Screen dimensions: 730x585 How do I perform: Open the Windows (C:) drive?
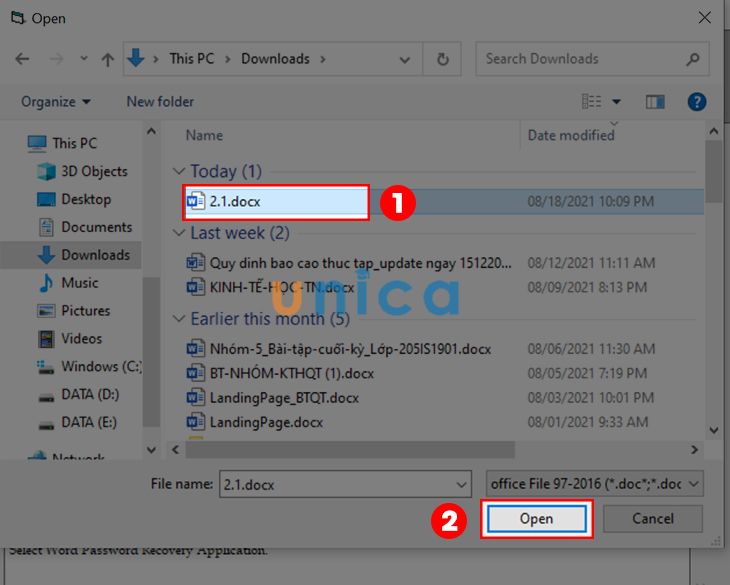click(89, 366)
